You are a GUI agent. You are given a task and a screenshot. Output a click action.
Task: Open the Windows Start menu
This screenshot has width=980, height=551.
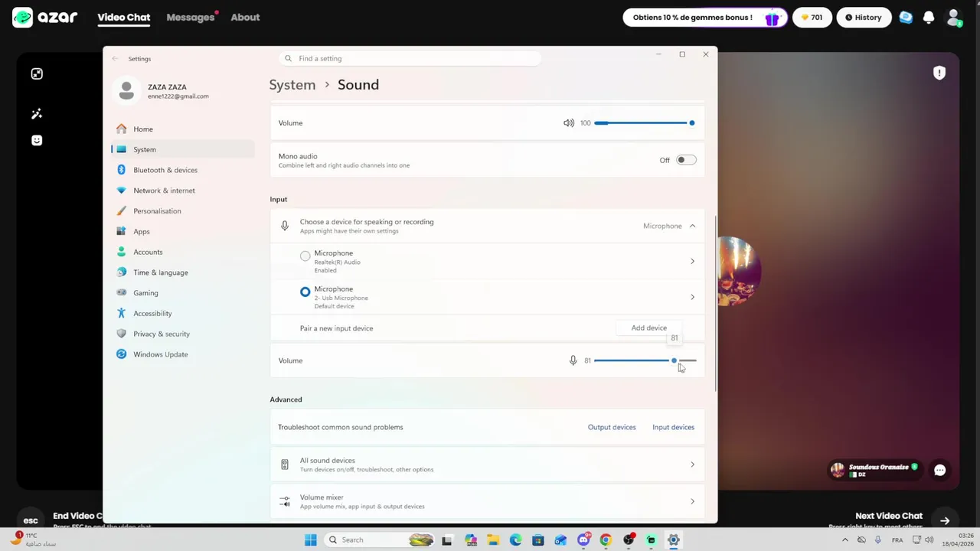click(310, 540)
